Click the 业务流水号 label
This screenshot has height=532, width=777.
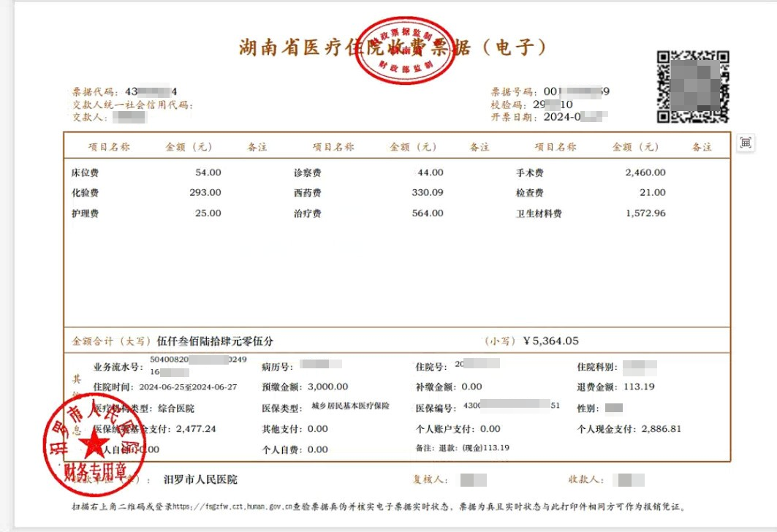pos(118,367)
